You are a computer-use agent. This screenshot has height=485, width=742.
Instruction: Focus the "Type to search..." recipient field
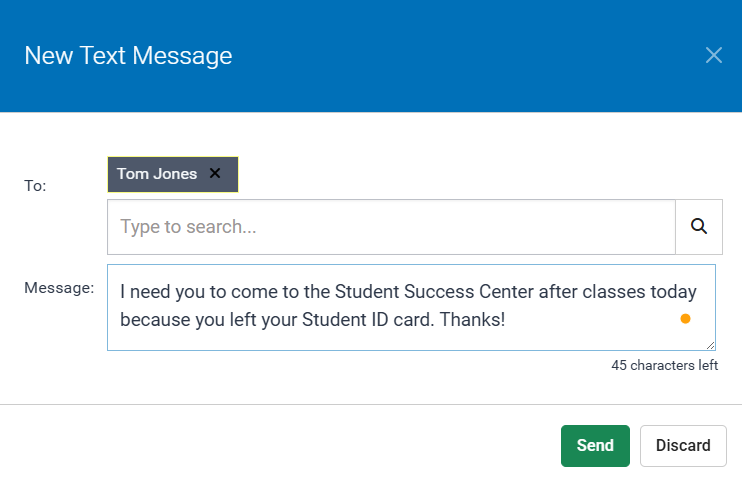click(391, 227)
